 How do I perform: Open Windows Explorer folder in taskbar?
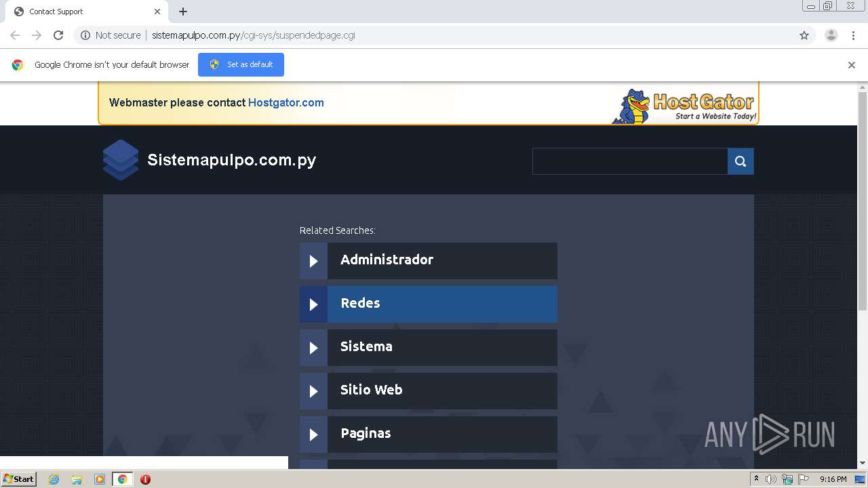point(77,479)
